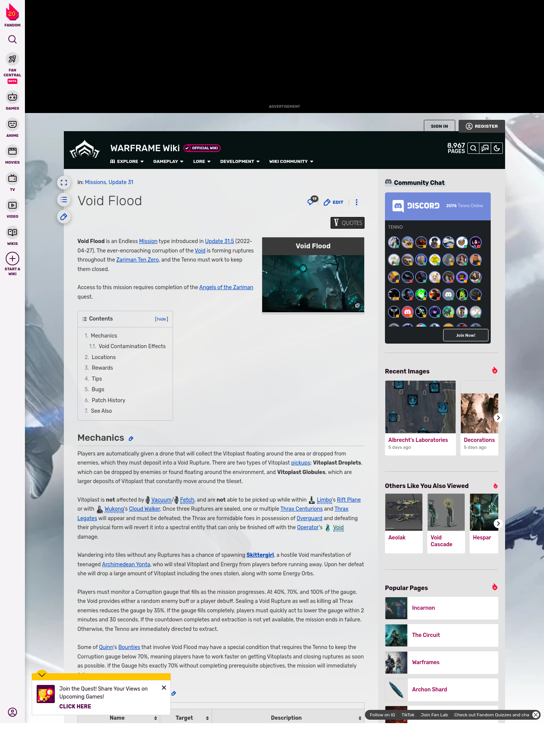This screenshot has width=544, height=756.
Task: Expand the Lore menu
Action: tap(202, 161)
